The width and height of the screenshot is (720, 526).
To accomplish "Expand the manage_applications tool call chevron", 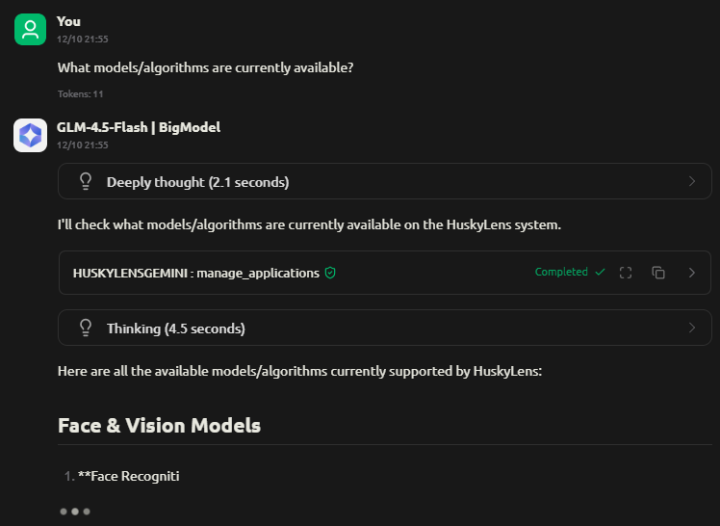I will pos(692,272).
